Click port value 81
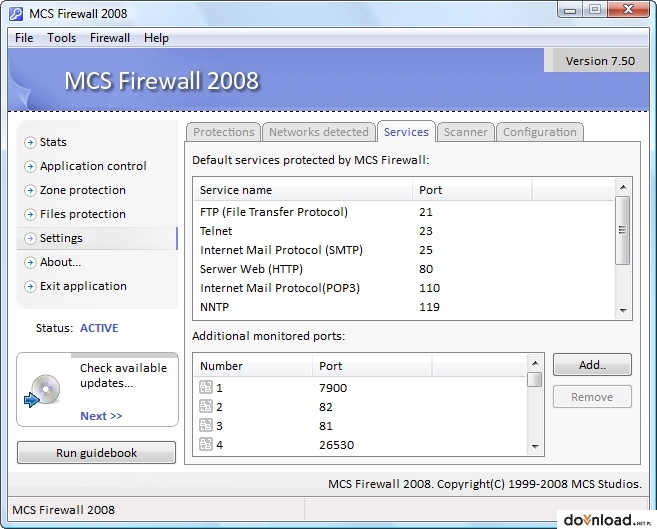 326,426
